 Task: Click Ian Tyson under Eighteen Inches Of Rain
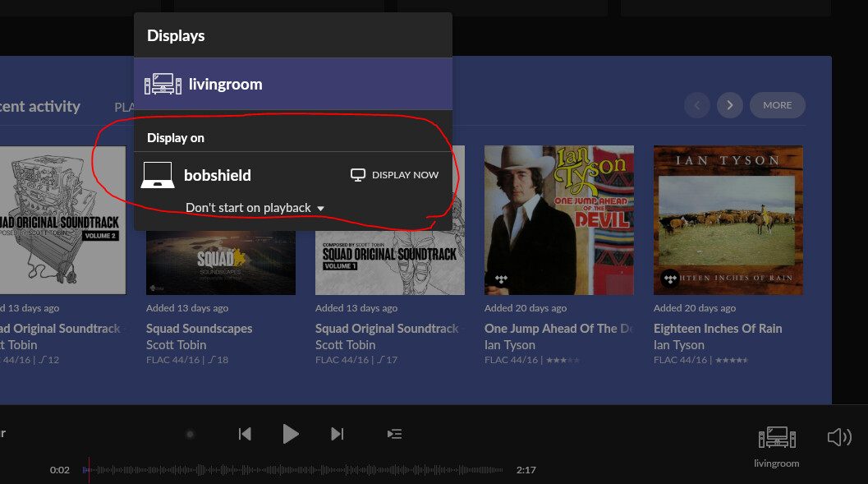(x=679, y=345)
